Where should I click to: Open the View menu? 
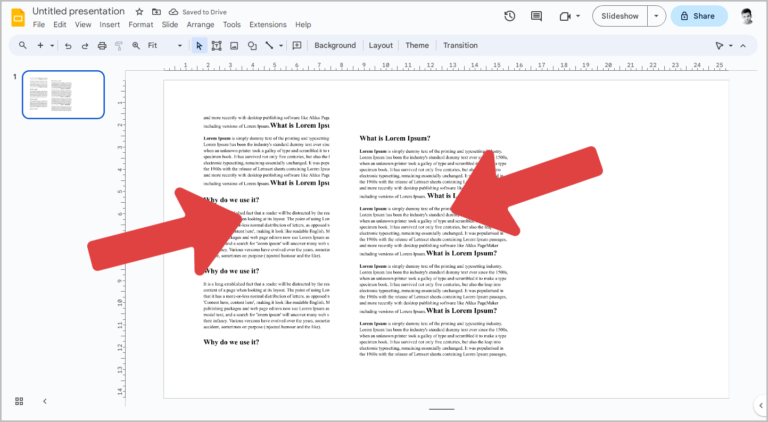coord(83,24)
